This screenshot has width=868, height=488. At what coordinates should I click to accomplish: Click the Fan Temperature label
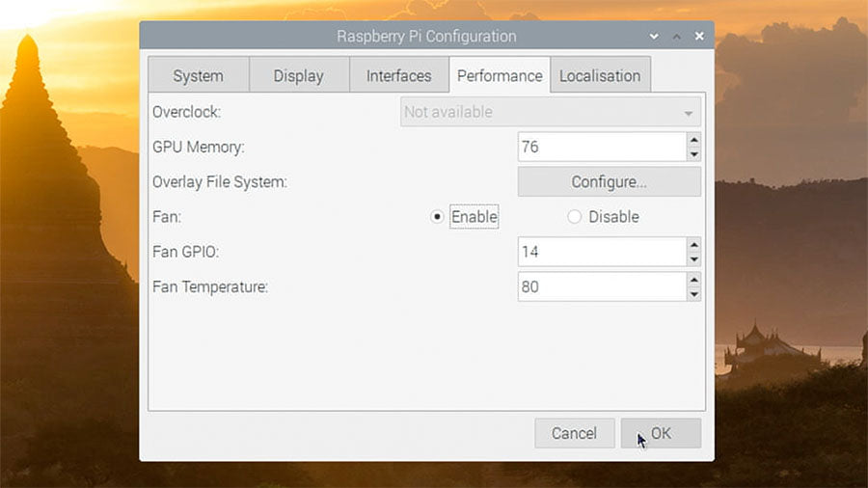210,286
